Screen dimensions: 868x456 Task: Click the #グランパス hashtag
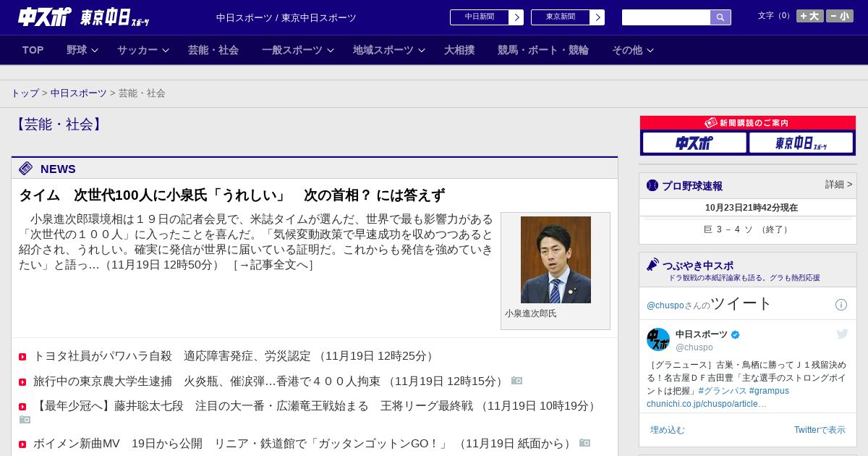tap(723, 391)
